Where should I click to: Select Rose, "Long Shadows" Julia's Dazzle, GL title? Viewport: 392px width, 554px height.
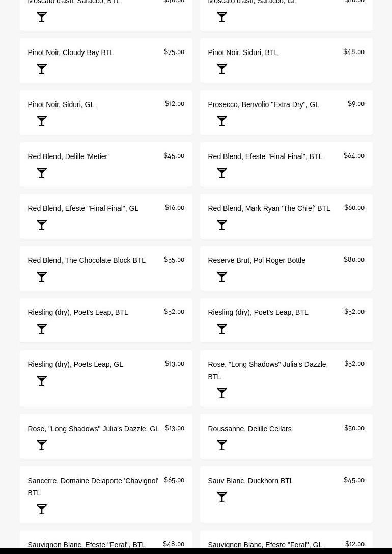[93, 429]
